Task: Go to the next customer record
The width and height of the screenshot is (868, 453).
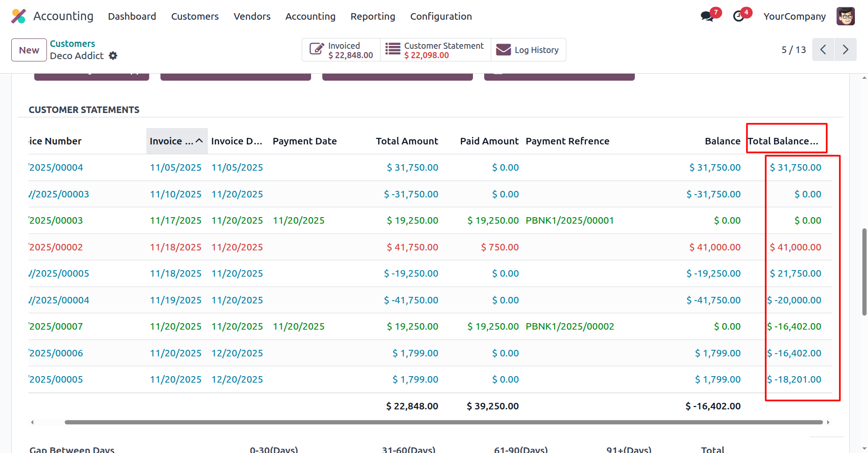Action: (x=845, y=50)
